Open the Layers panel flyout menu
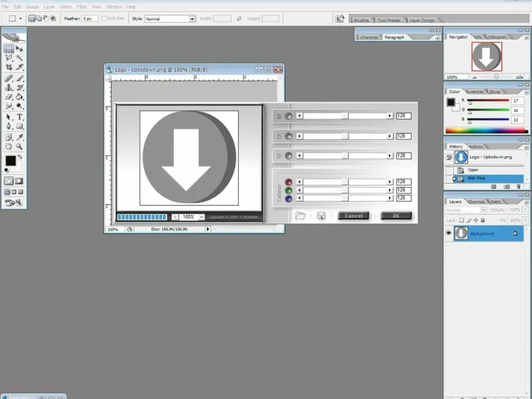This screenshot has height=399, width=532. (x=526, y=202)
